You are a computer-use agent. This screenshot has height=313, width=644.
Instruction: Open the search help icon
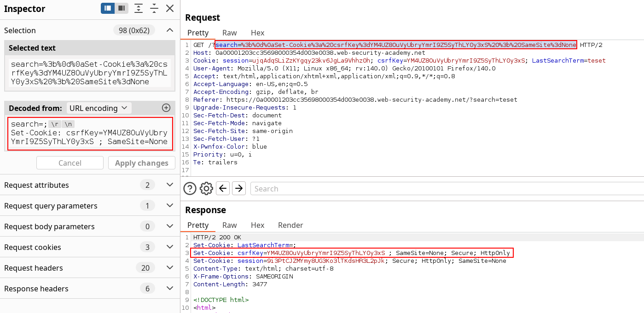(190, 188)
